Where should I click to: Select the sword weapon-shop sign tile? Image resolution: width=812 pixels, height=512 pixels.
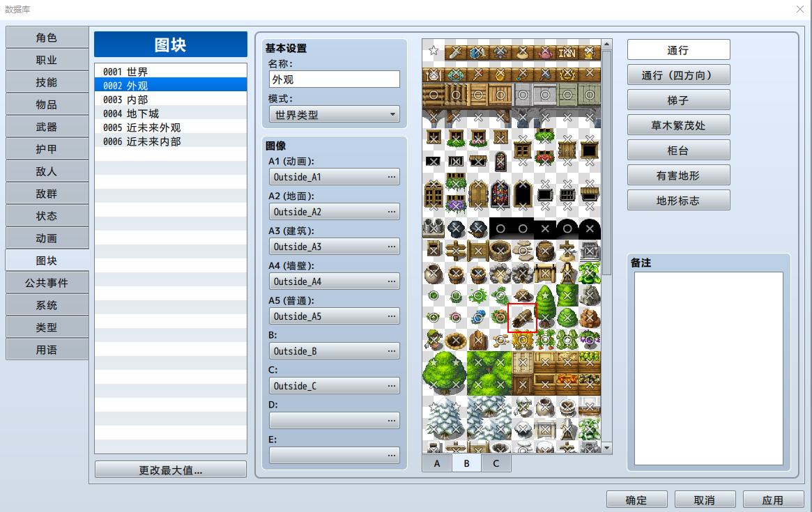[x=457, y=50]
